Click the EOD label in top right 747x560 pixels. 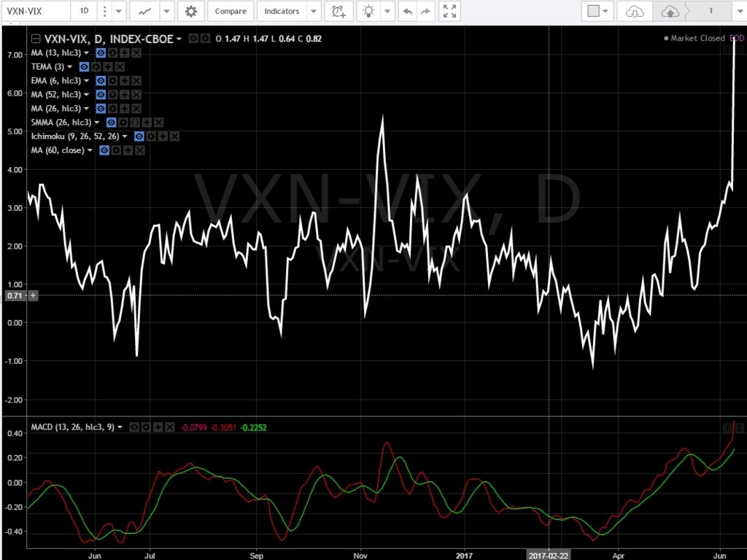[x=737, y=38]
